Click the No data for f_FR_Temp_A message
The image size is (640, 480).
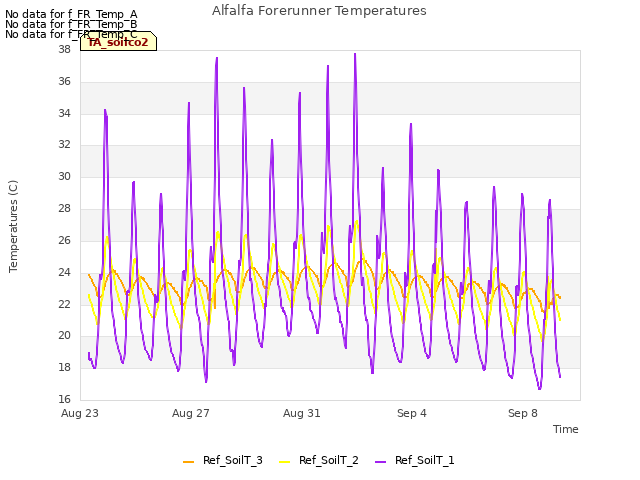click(x=71, y=15)
